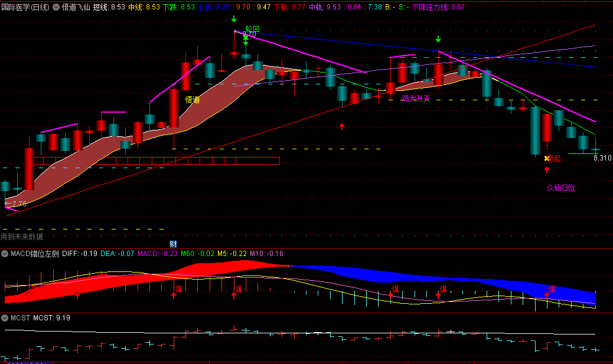
Task: Select the 短线: 8.53 value
Action: point(109,7)
